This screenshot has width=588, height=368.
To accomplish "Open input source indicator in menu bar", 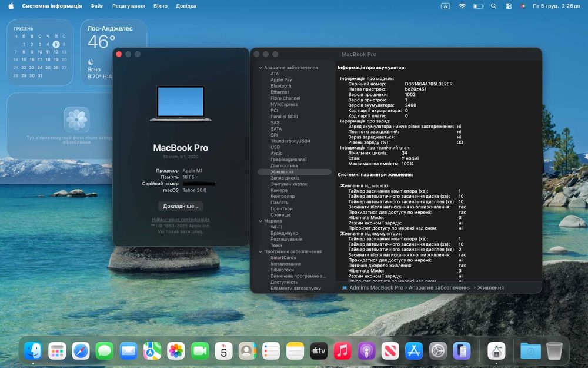I will point(445,6).
